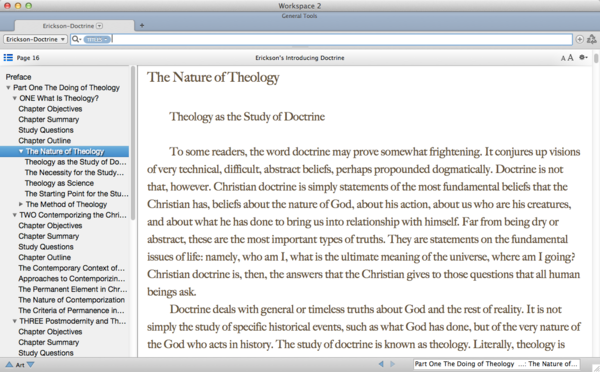Screen dimensions: 600x372
Task: Add a new tab with the plus
Action: coord(142,25)
